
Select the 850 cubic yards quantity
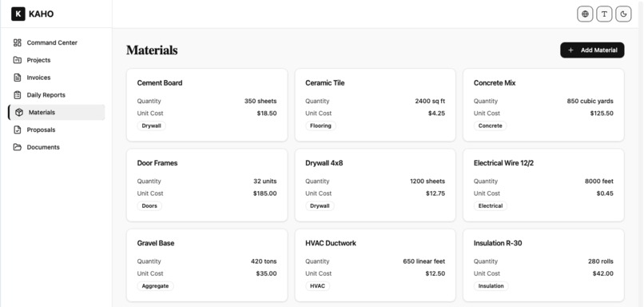click(x=590, y=101)
